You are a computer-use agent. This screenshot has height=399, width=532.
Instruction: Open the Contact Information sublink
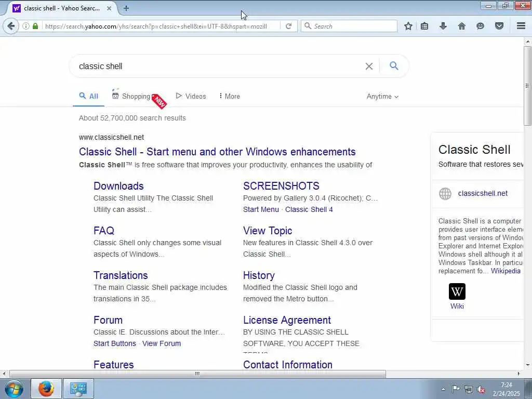point(288,365)
